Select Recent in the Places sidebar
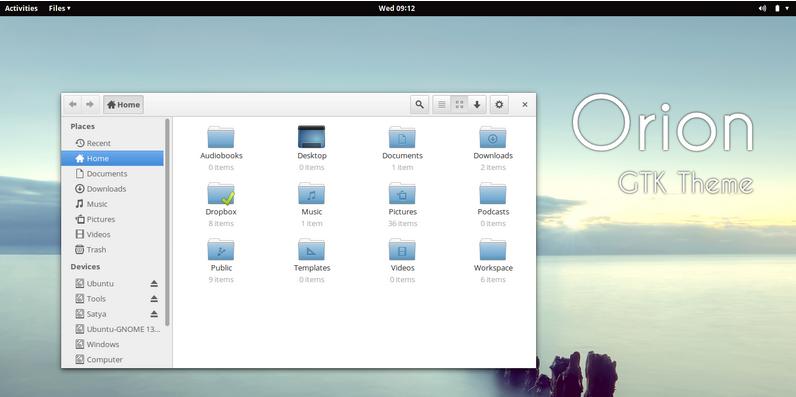Image resolution: width=796 pixels, height=397 pixels. [112, 143]
